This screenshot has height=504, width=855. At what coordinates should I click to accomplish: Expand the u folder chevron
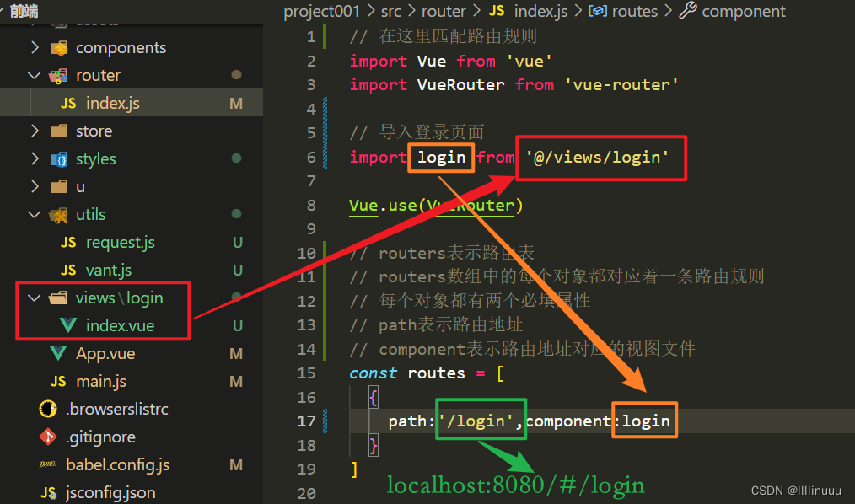35,186
